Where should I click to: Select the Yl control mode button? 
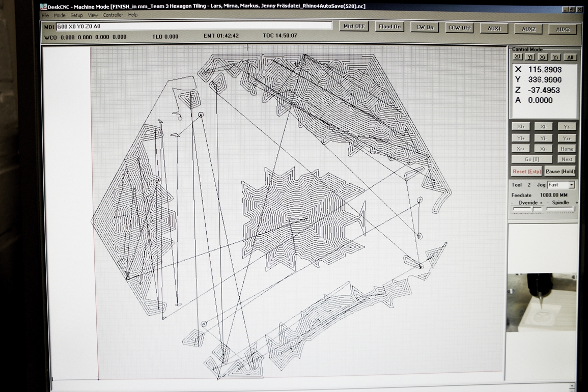[x=530, y=57]
